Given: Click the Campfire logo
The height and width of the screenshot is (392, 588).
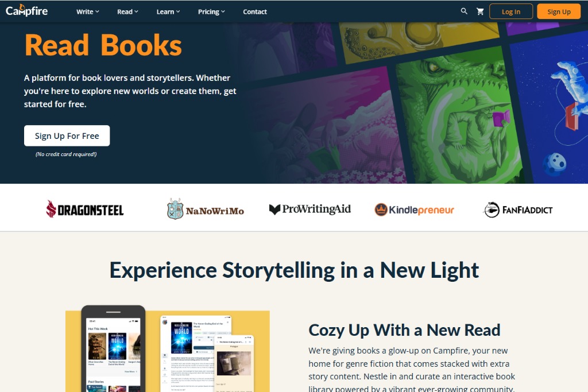Looking at the screenshot, I should (x=26, y=10).
